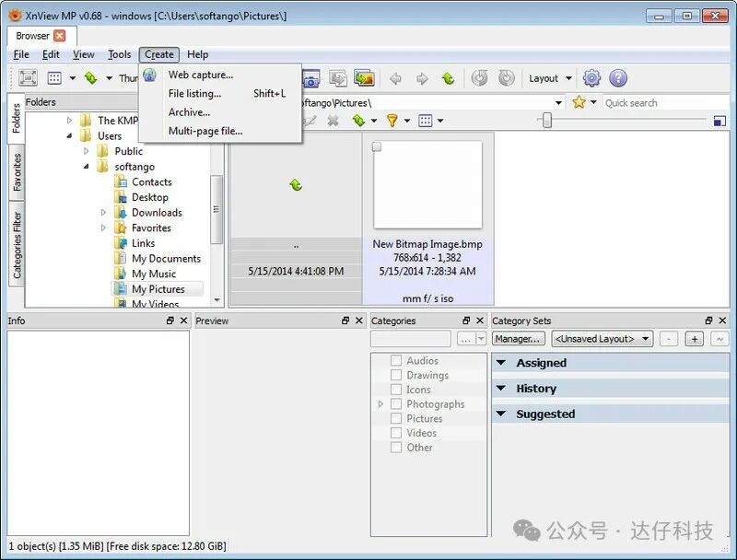This screenshot has width=737, height=560.
Task: Click the blue help question mark icon
Action: click(618, 78)
